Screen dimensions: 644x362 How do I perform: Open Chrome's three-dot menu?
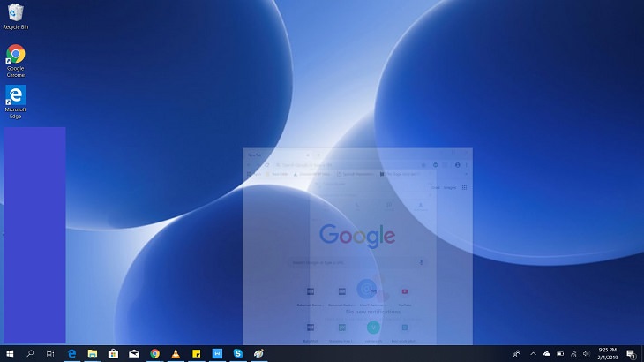[466, 165]
